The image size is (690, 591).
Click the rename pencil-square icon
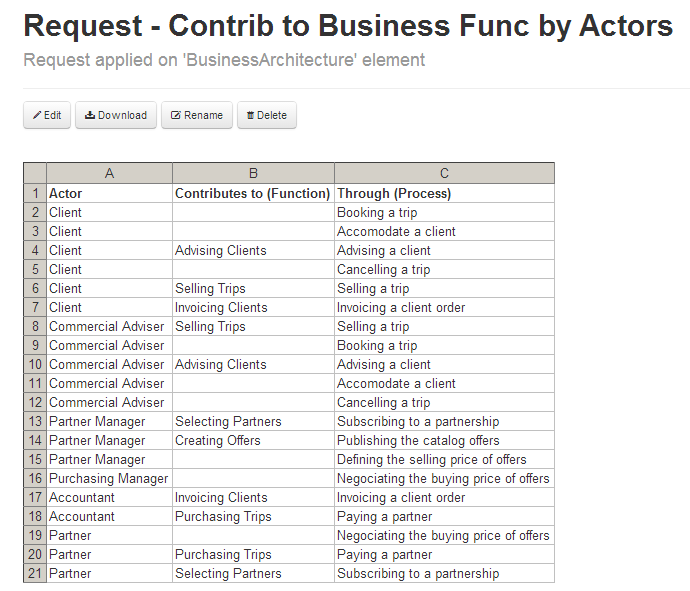click(x=176, y=115)
